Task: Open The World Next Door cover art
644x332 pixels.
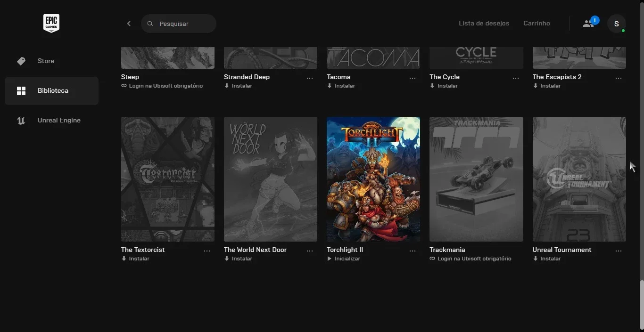Action: click(x=271, y=179)
